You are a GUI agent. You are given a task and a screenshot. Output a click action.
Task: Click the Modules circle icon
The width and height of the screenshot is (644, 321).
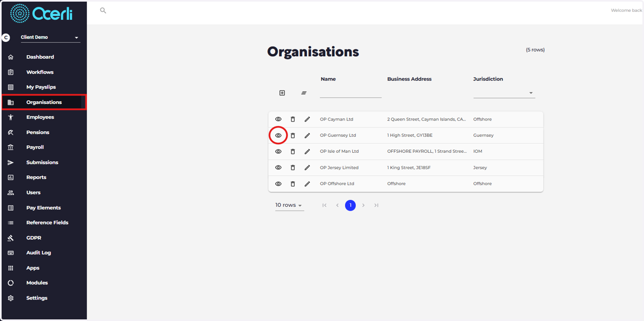pos(11,283)
